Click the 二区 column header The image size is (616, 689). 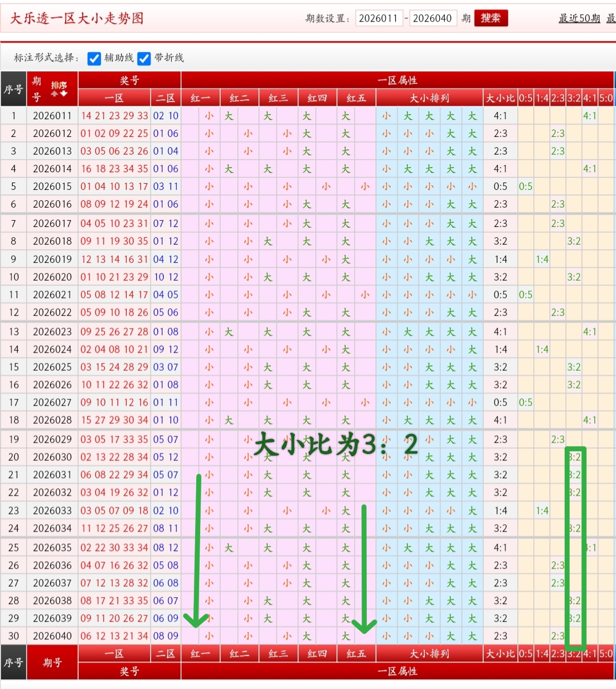tap(165, 98)
